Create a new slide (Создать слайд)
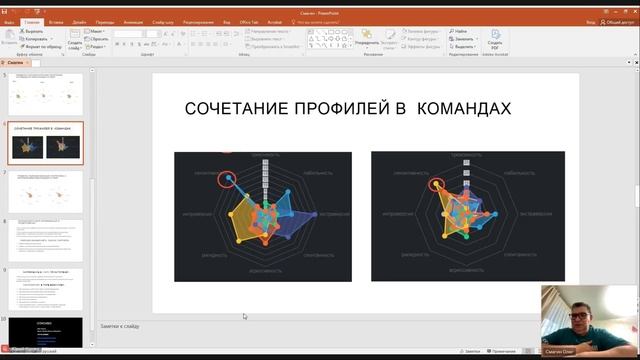640x360 pixels. [75, 40]
